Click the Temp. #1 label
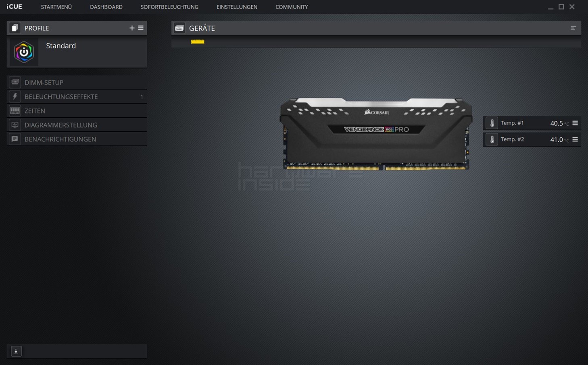Screen dimensions: 588x365 (512, 123)
